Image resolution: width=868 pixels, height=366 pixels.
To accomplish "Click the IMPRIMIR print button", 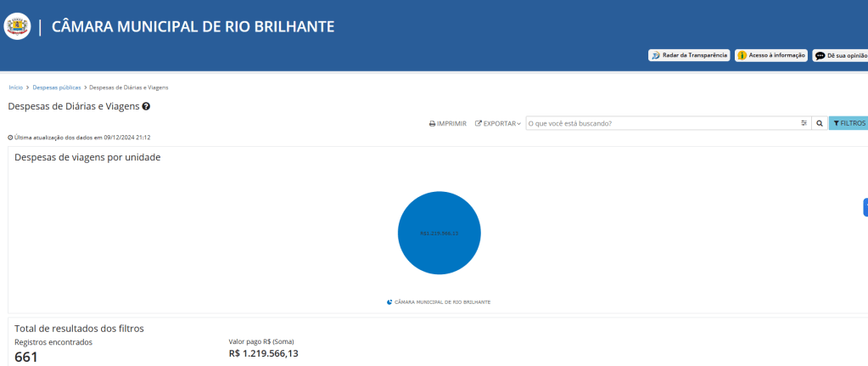I will [447, 123].
